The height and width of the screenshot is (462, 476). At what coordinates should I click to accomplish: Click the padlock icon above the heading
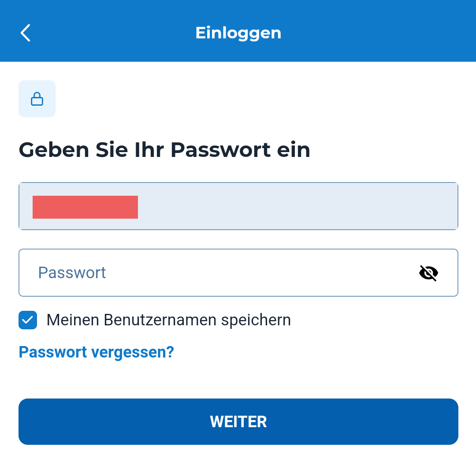tap(37, 99)
